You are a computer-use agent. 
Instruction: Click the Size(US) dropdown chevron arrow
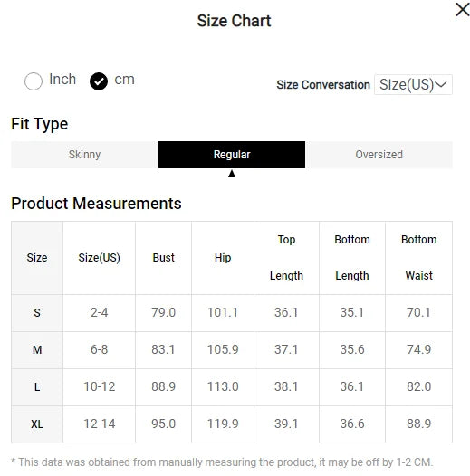pyautogui.click(x=441, y=84)
